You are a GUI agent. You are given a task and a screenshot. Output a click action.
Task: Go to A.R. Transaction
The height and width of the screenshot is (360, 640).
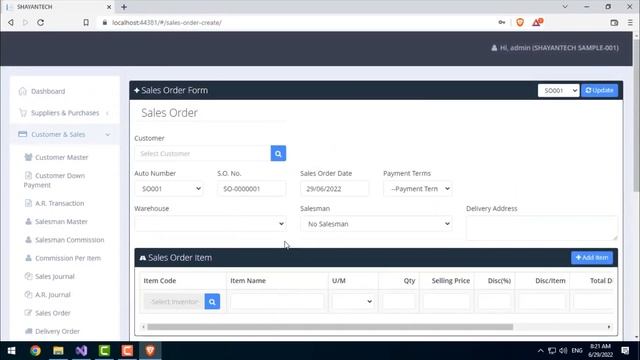pyautogui.click(x=60, y=203)
